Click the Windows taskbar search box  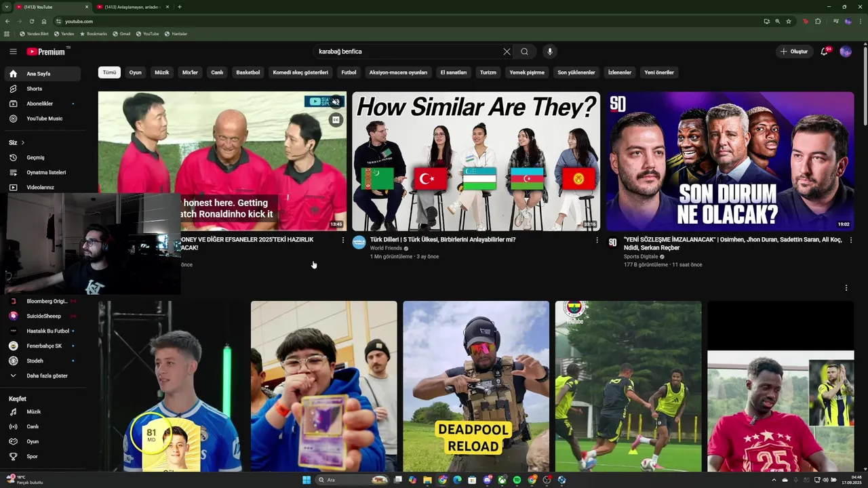[x=353, y=480]
